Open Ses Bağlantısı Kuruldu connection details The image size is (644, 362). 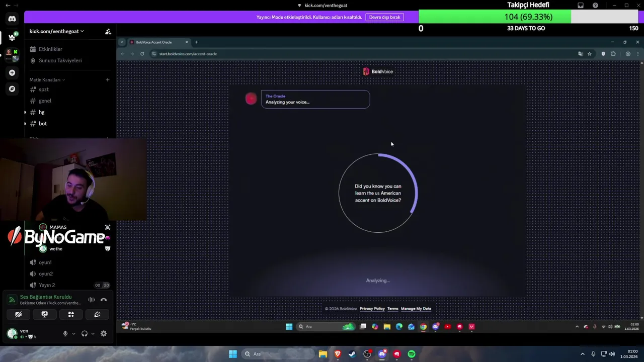tap(46, 297)
